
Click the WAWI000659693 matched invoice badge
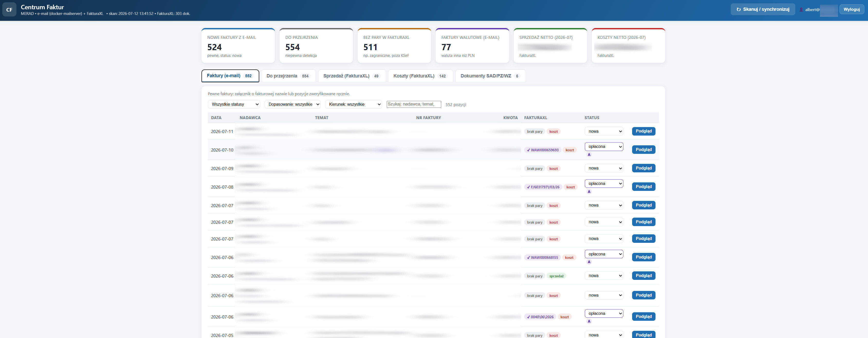click(542, 150)
